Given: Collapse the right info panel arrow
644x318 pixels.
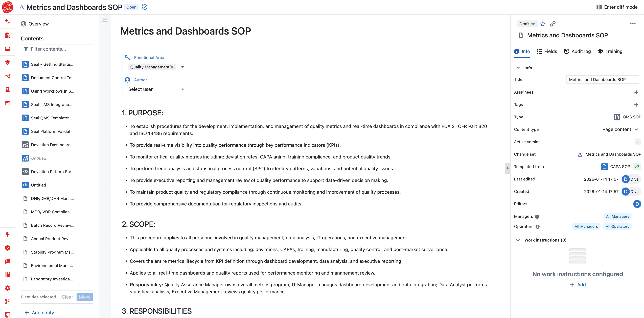Looking at the screenshot, I should click(x=508, y=168).
